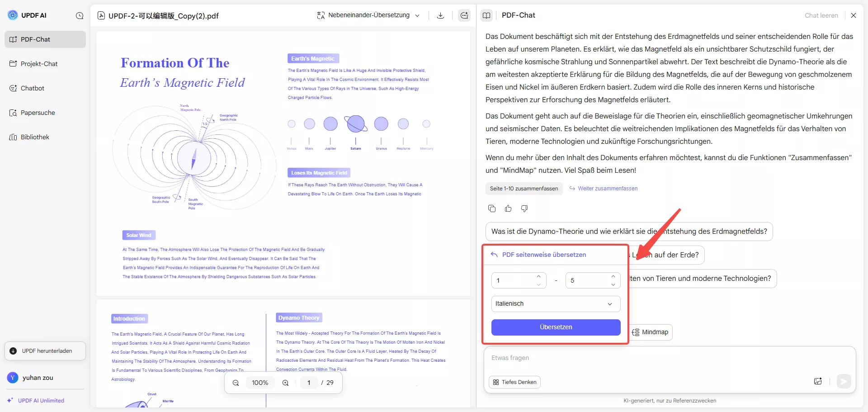868x412 pixels.
Task: Click the current page number field
Action: pos(309,383)
